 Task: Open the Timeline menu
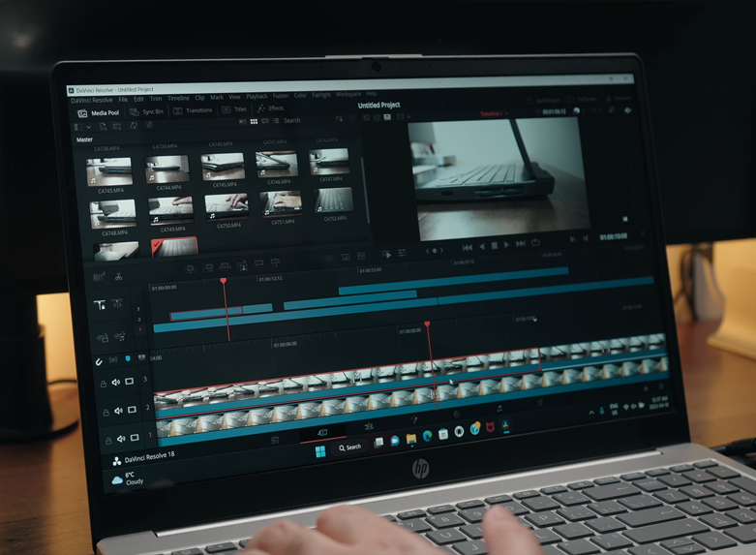(178, 98)
